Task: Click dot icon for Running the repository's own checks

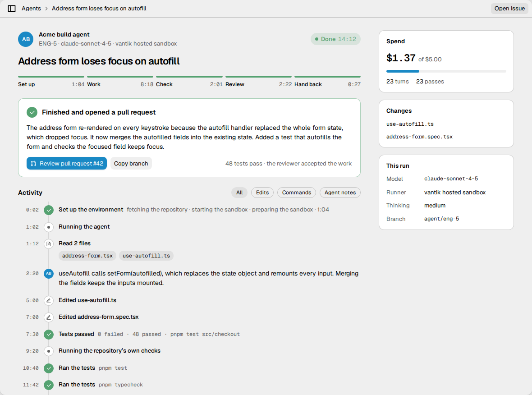Action: 49,351
